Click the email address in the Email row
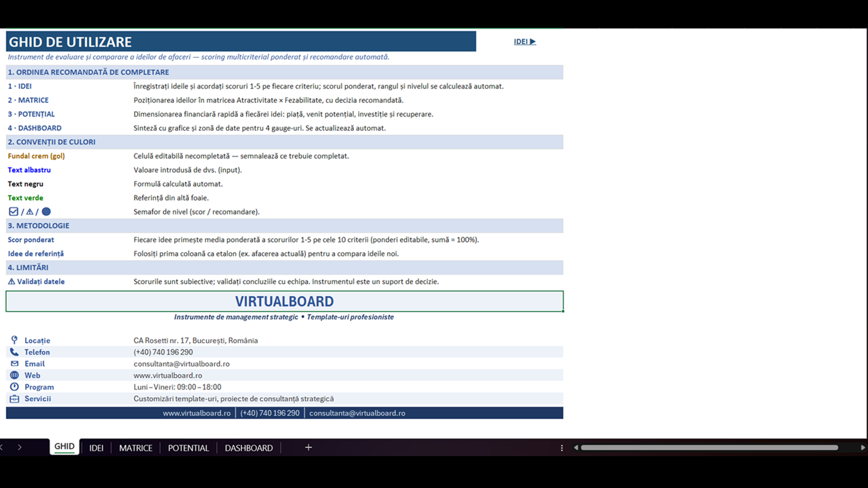 tap(181, 363)
